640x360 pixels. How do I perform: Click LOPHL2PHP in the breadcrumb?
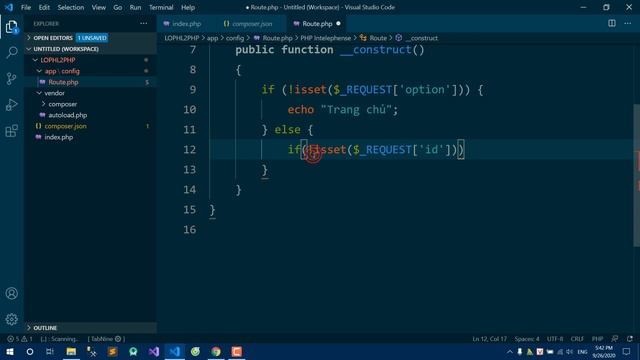pyautogui.click(x=182, y=38)
